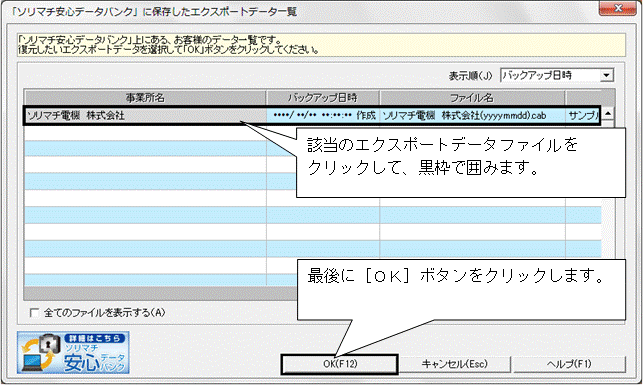The height and width of the screenshot is (385, 643).
Task: Click the サンプル cell in first row
Action: pyautogui.click(x=583, y=116)
